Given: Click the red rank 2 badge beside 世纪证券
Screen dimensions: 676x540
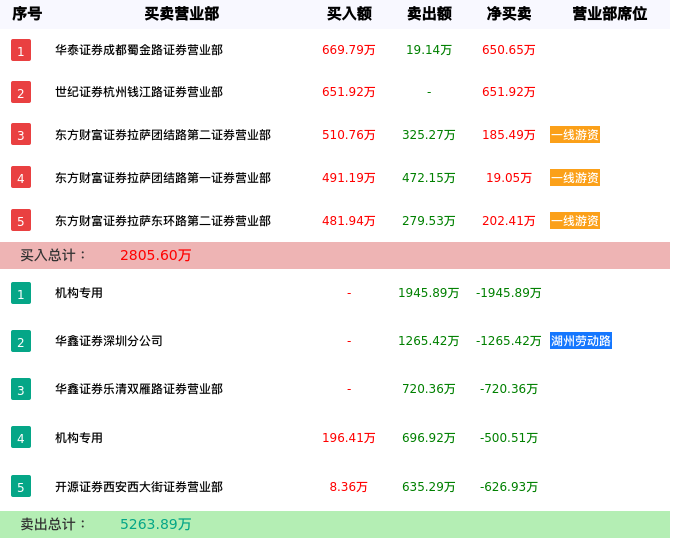Looking at the screenshot, I should point(21,92).
